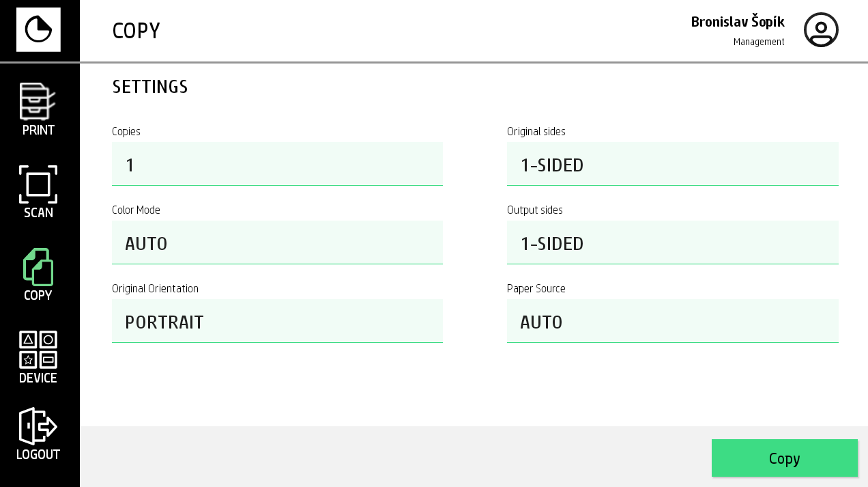Click the pie-chart logo at top left
This screenshot has height=487, width=868.
click(38, 29)
